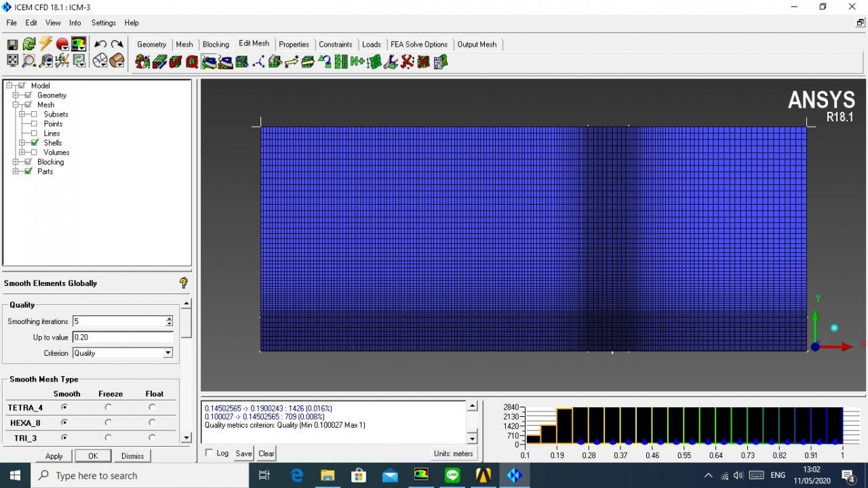Click the Apply button

pyautogui.click(x=54, y=456)
